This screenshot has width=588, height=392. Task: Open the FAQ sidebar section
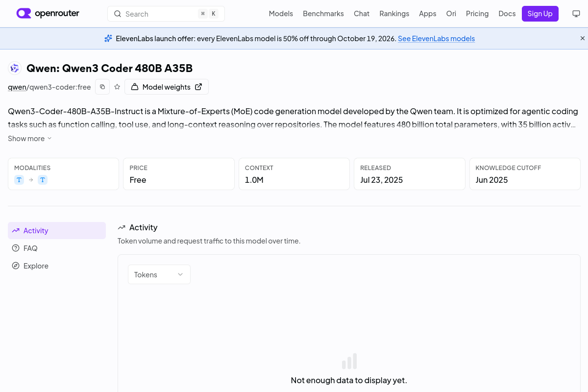[57, 248]
